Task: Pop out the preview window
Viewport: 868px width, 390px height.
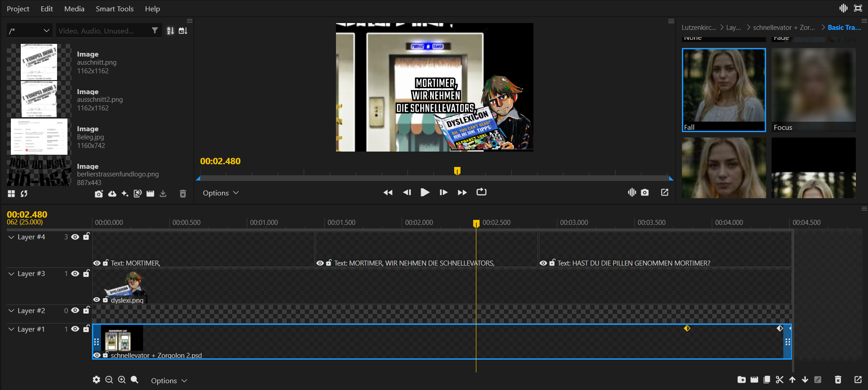Action: (x=665, y=192)
